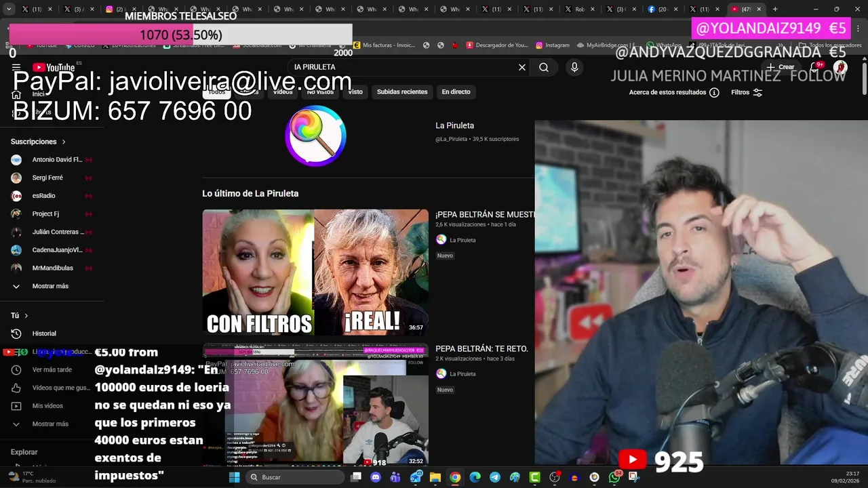Open Project Fj subscription

[52, 213]
